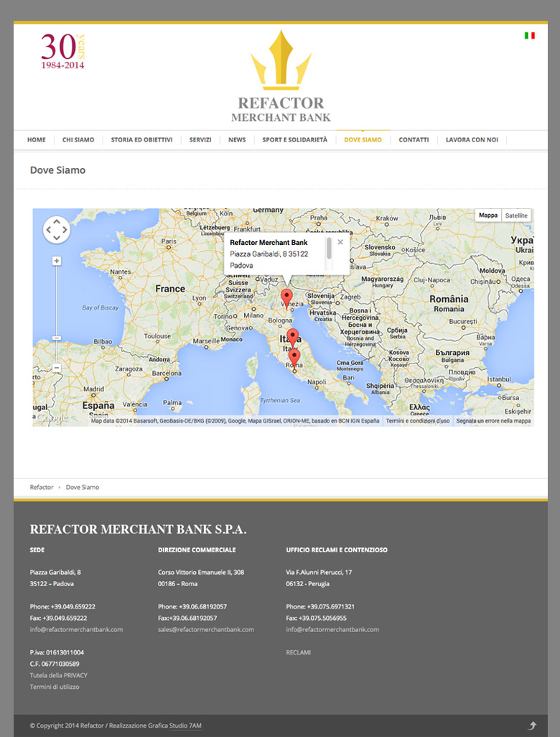560x737 pixels.
Task: Click the C.F. 06771030589 text
Action: 55,664
